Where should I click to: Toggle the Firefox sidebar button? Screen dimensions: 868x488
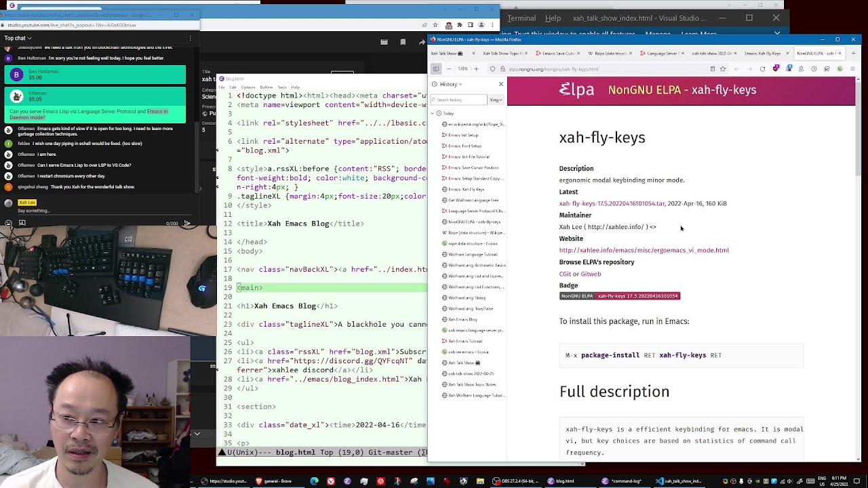(x=436, y=68)
